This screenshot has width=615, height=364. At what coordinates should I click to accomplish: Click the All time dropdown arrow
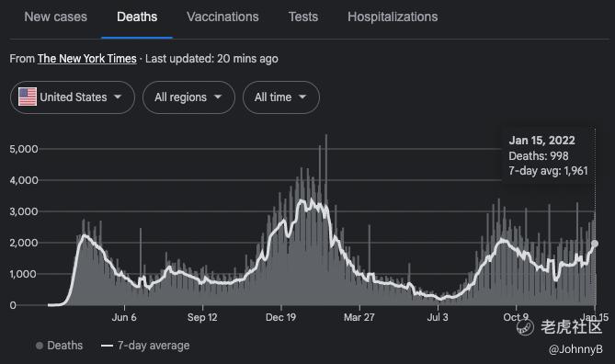click(x=302, y=97)
